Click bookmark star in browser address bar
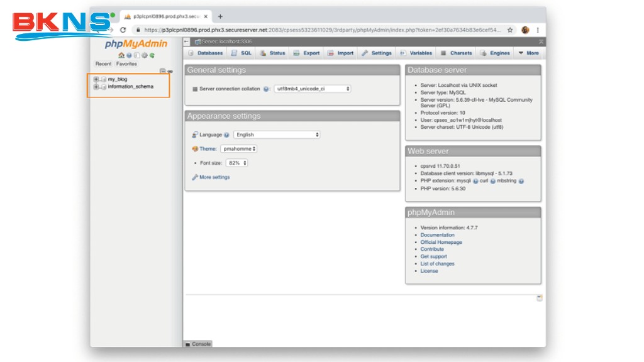The height and width of the screenshot is (362, 644). coord(510,30)
